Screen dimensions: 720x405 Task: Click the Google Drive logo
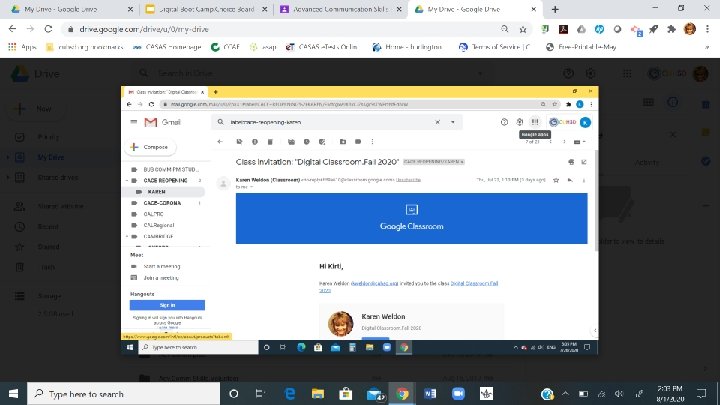point(20,73)
